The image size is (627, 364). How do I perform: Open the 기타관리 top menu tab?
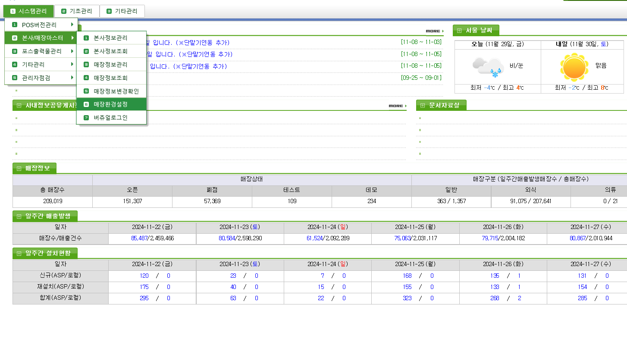pos(122,11)
